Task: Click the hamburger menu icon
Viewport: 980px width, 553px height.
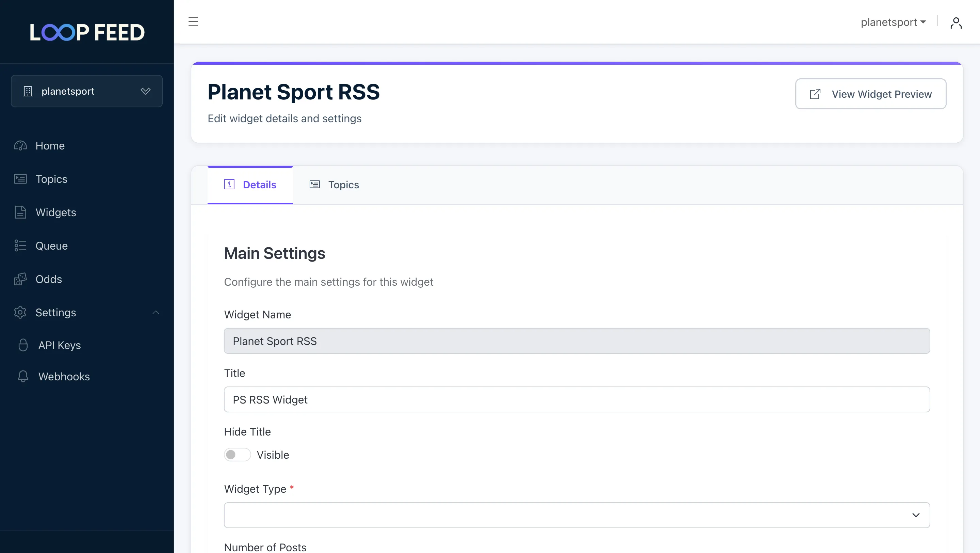Action: (193, 22)
